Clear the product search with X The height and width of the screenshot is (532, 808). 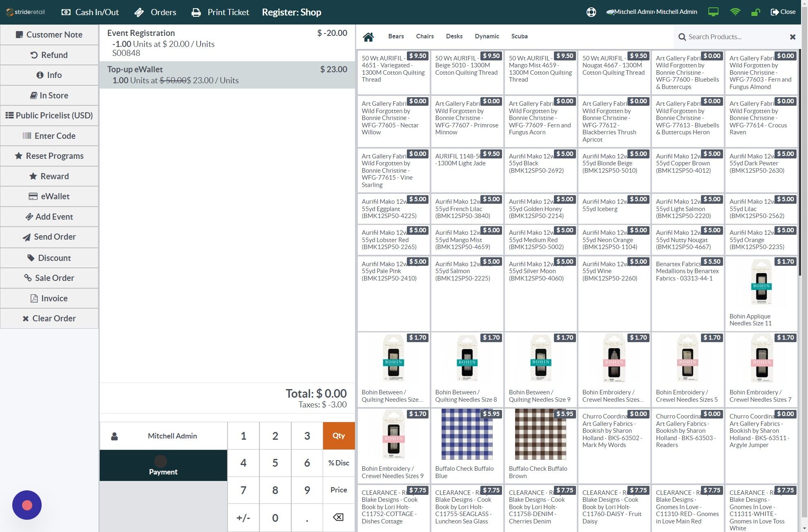pyautogui.click(x=792, y=37)
